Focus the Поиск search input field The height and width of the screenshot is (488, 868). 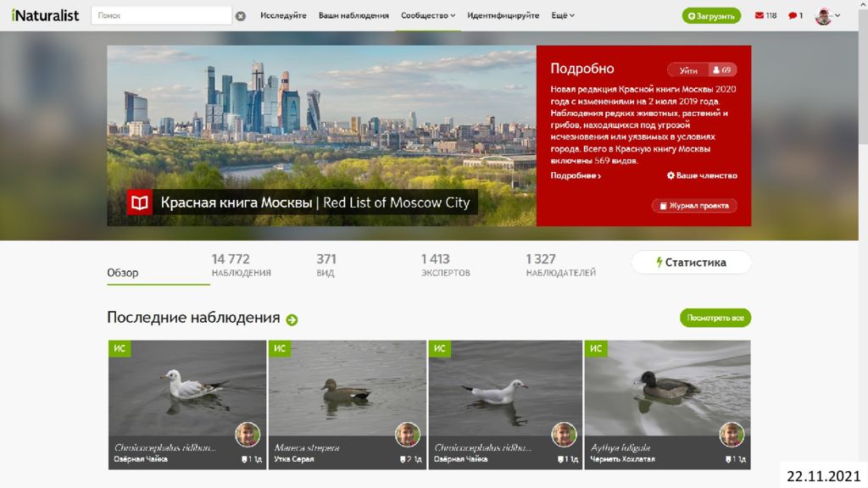coord(161,15)
